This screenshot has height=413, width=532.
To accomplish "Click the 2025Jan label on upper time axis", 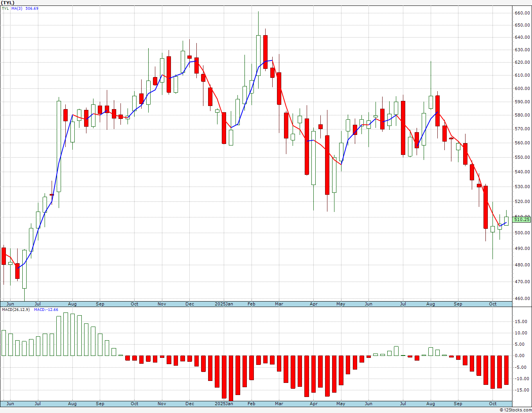I will coord(224,304).
